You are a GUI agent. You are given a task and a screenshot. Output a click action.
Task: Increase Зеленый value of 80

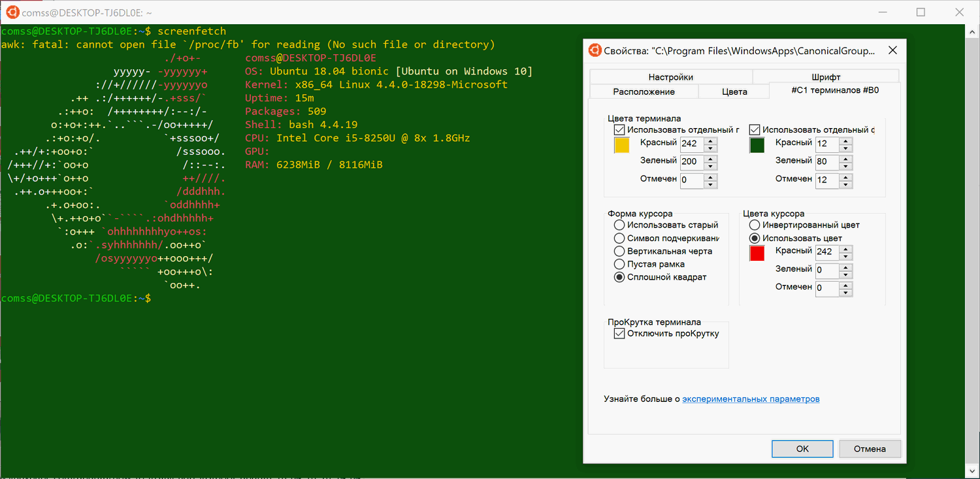pyautogui.click(x=846, y=158)
